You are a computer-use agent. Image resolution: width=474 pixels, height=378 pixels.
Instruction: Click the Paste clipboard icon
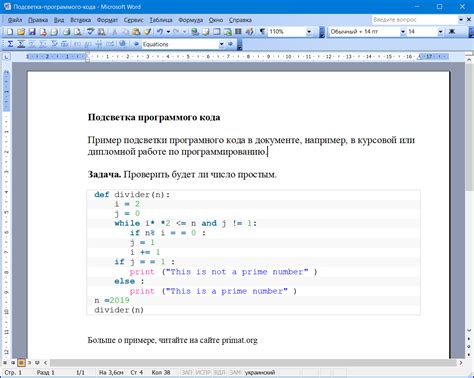tap(136, 32)
